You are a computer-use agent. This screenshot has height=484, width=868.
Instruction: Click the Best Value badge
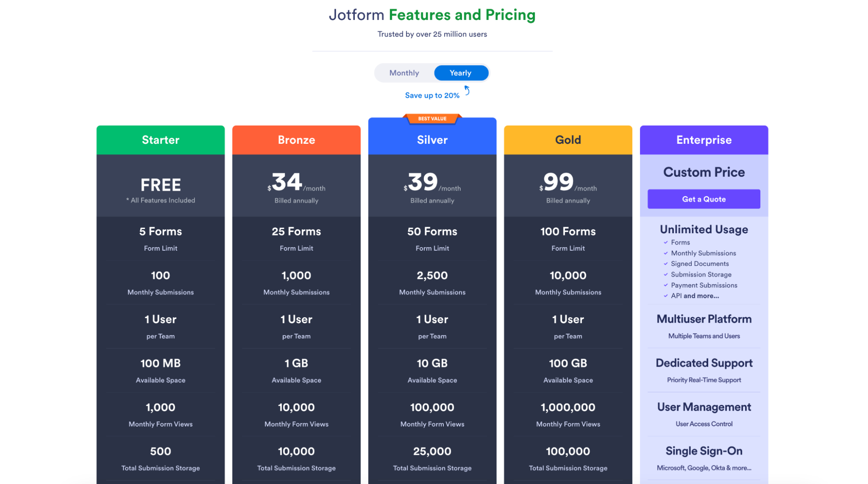pos(432,119)
